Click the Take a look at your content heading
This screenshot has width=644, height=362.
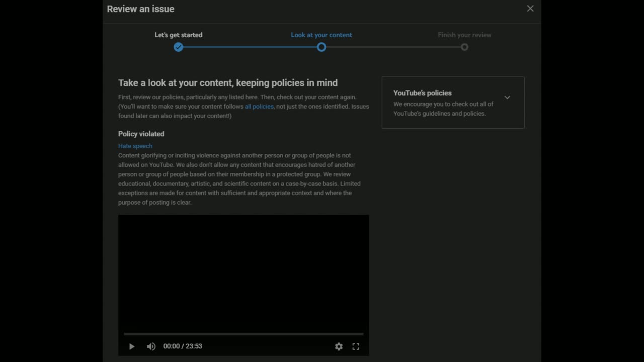228,83
